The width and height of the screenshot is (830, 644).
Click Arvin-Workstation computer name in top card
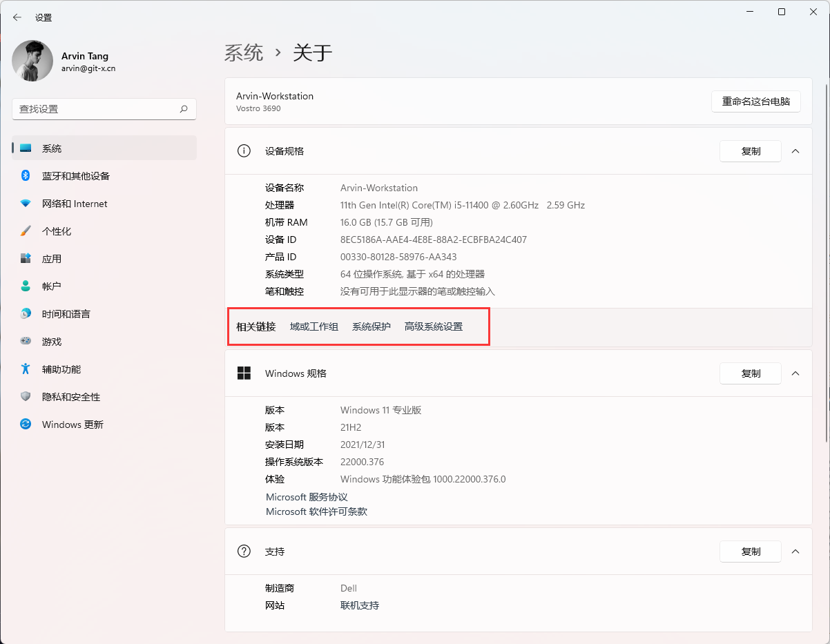(275, 96)
